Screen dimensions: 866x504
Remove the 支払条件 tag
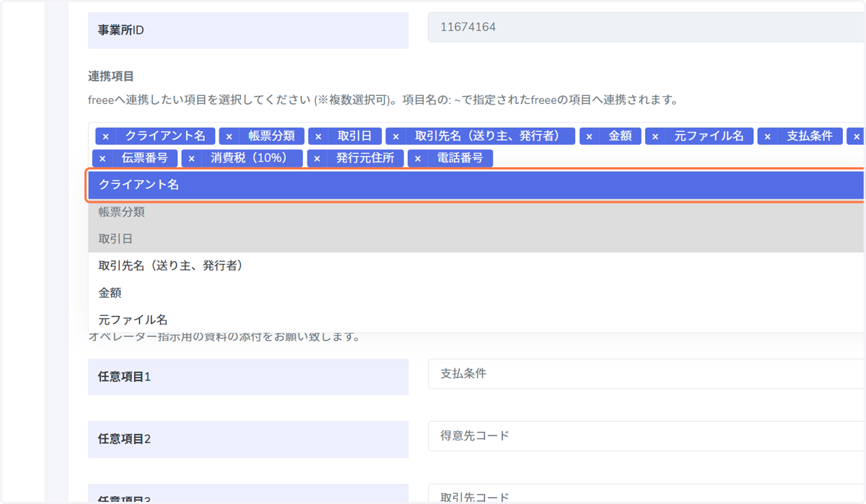(x=767, y=136)
